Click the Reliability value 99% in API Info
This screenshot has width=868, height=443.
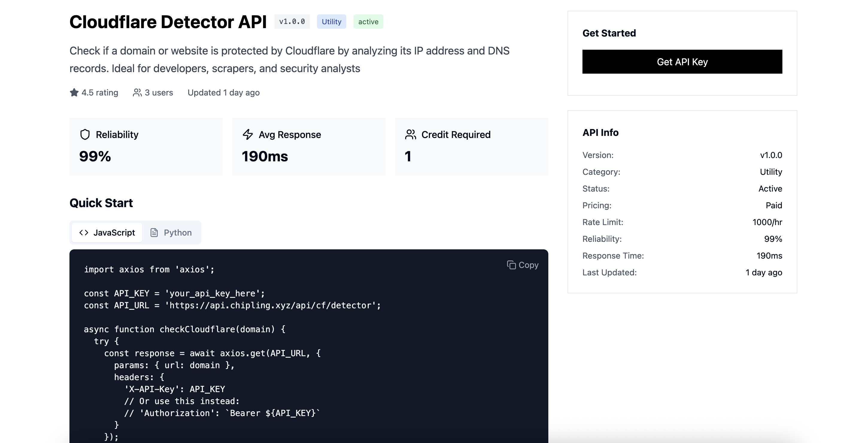[x=773, y=239]
